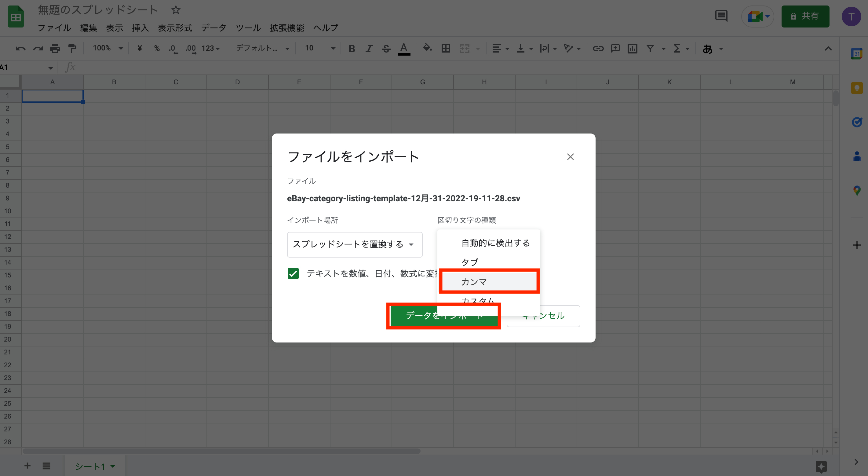Open text color picker
868x476 pixels.
tap(404, 49)
